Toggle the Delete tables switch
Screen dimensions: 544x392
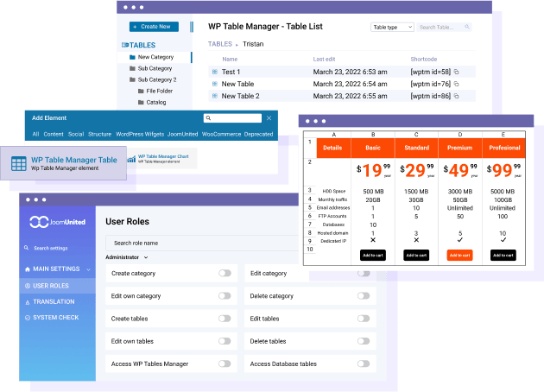[x=364, y=341]
